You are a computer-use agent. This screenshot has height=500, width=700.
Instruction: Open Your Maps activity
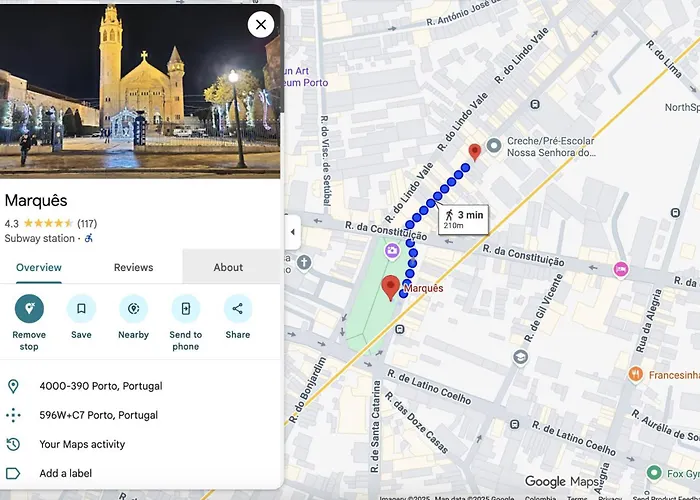pos(82,444)
